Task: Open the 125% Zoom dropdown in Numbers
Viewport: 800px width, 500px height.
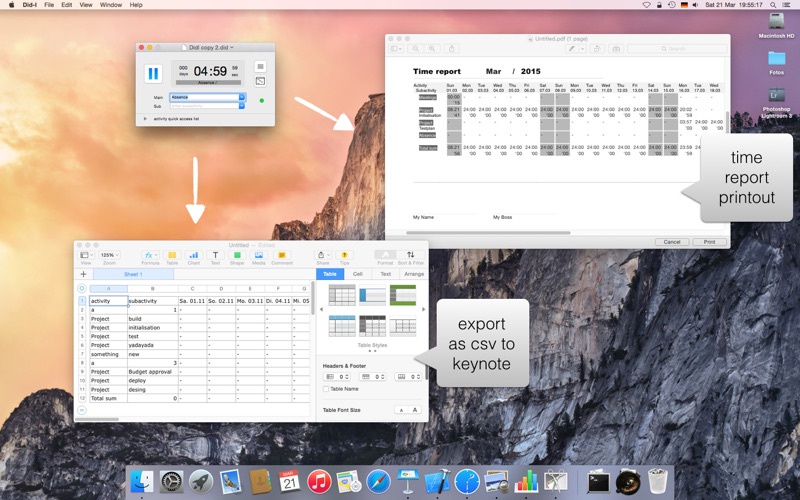Action: [x=109, y=255]
